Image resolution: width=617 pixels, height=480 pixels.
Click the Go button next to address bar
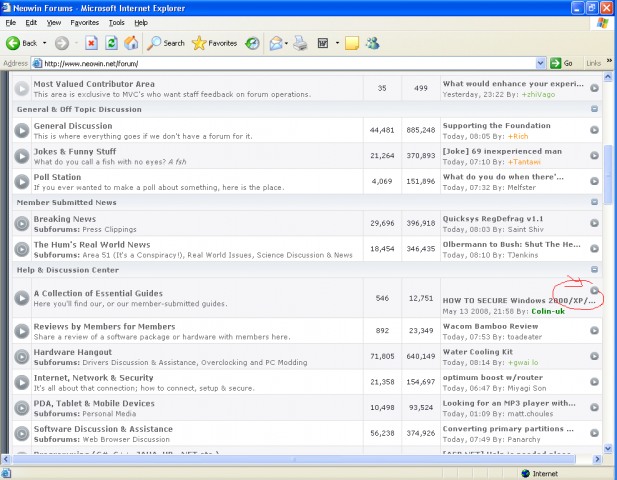562,63
